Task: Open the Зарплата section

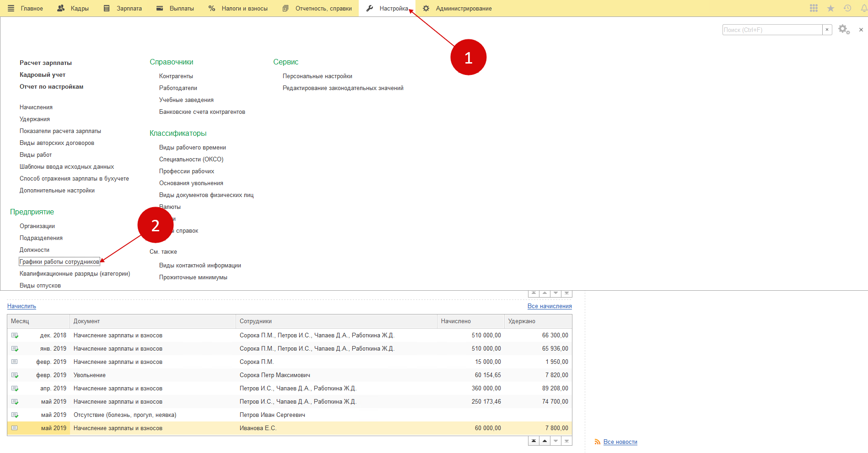Action: (x=129, y=8)
